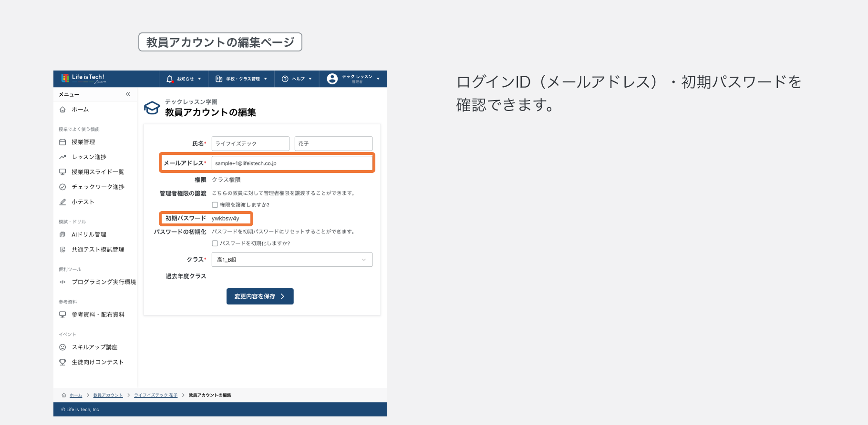This screenshot has height=425, width=868.
Task: Click the calendar icon for 授業管理
Action: click(x=62, y=142)
